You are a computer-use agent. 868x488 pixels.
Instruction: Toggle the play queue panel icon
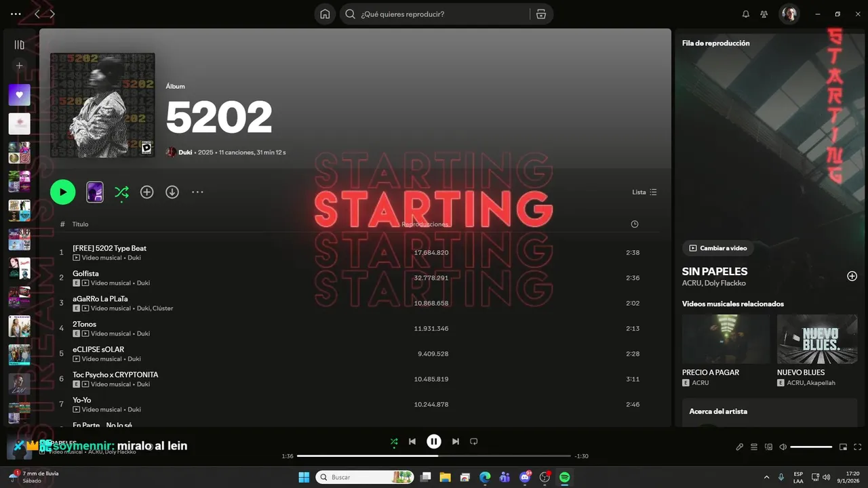tap(754, 447)
